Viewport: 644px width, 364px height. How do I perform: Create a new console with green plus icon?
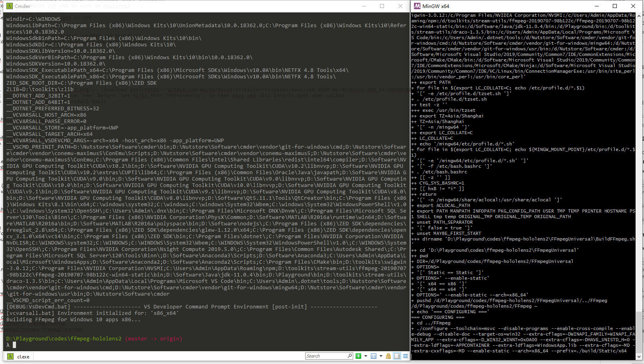358,356
